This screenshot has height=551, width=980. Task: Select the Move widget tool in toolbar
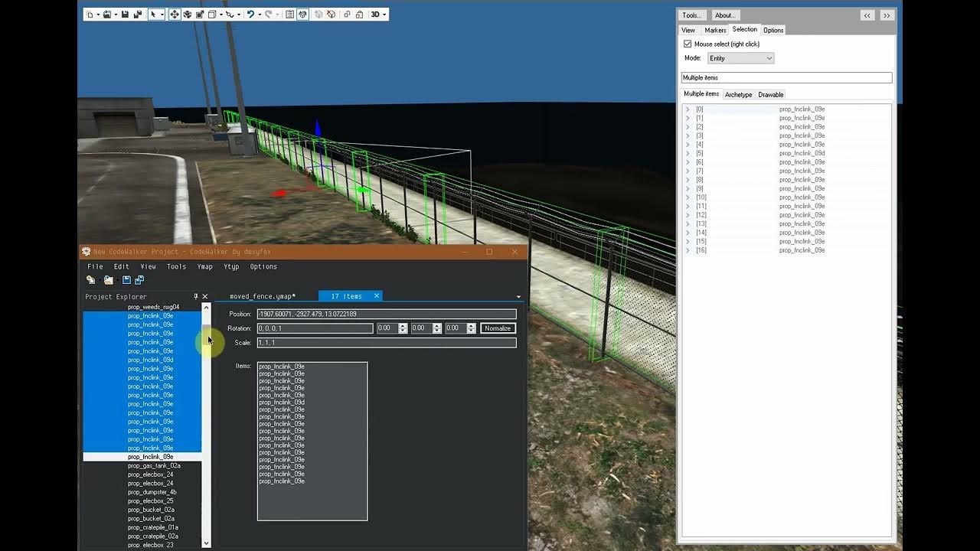pyautogui.click(x=175, y=15)
